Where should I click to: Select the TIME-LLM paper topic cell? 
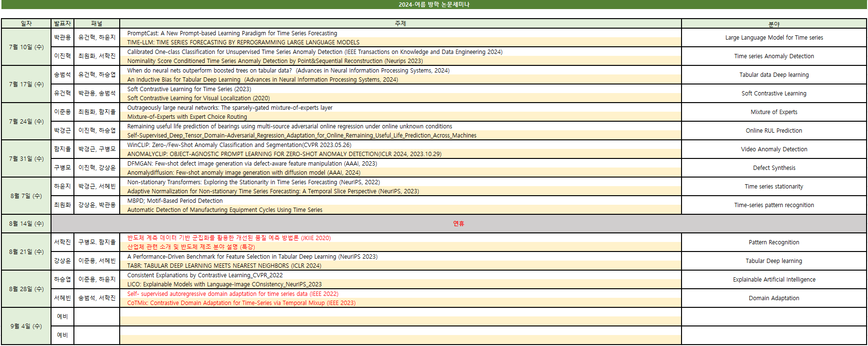coord(243,42)
